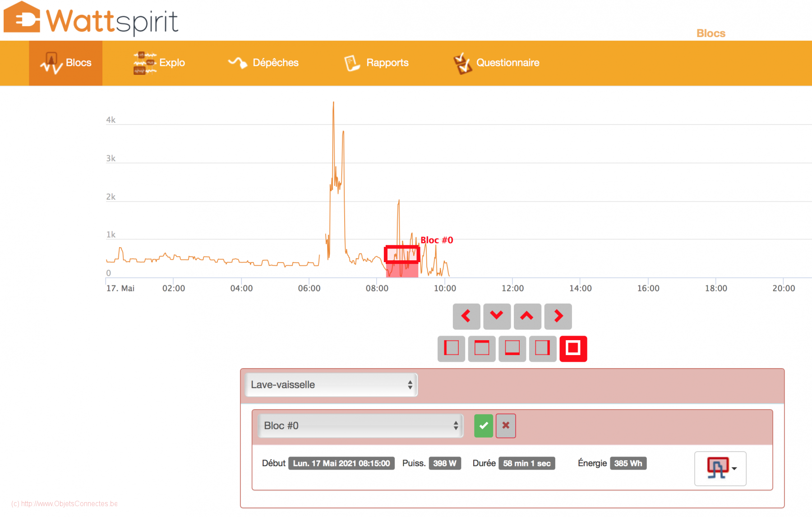Open the Blocs tab

tap(66, 63)
